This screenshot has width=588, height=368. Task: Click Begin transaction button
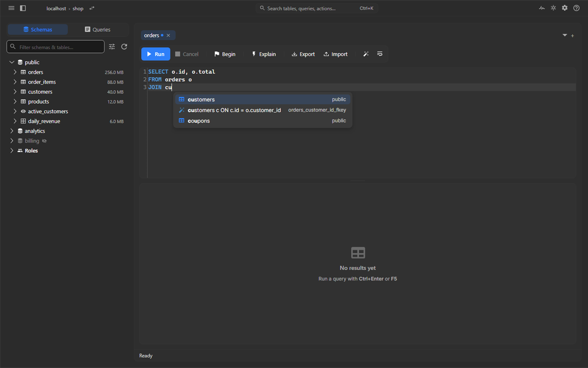click(225, 54)
